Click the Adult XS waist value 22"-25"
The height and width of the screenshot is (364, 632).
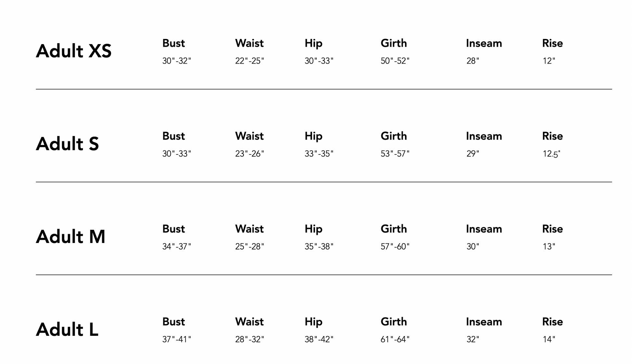point(249,61)
